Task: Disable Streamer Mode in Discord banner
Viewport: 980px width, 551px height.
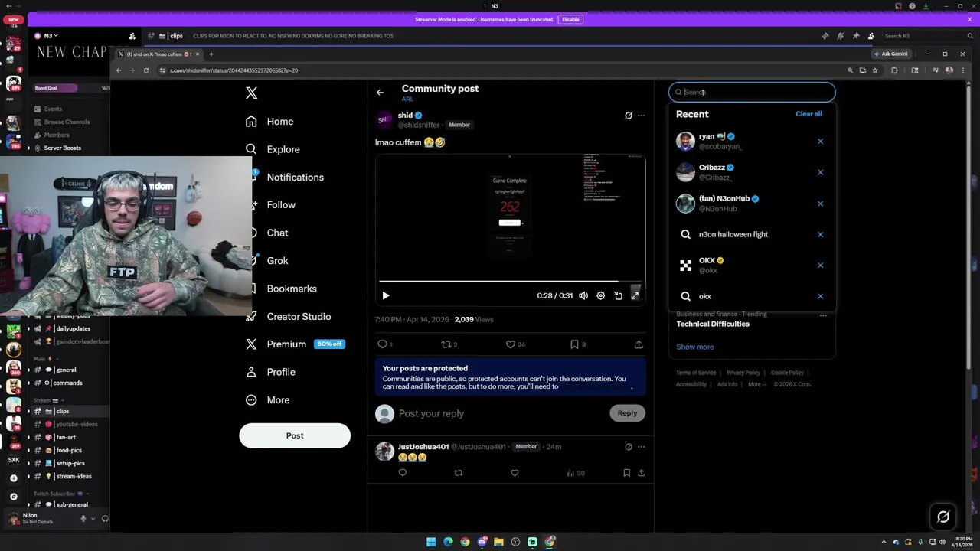Action: 570,19
